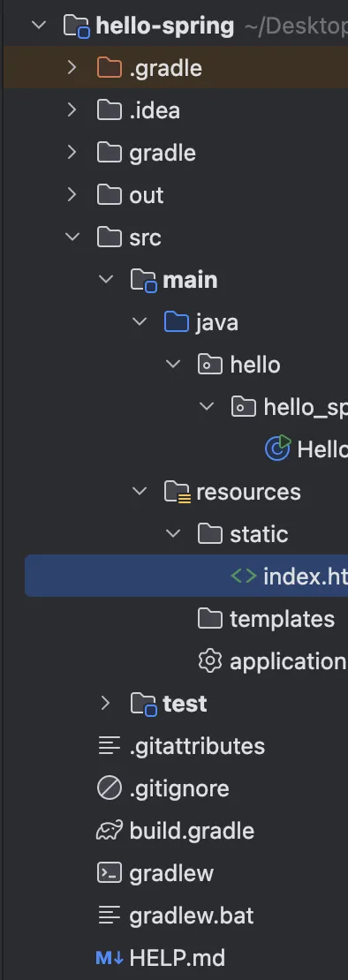Collapse the java folder chevron
The width and height of the screenshot is (348, 980).
click(140, 322)
